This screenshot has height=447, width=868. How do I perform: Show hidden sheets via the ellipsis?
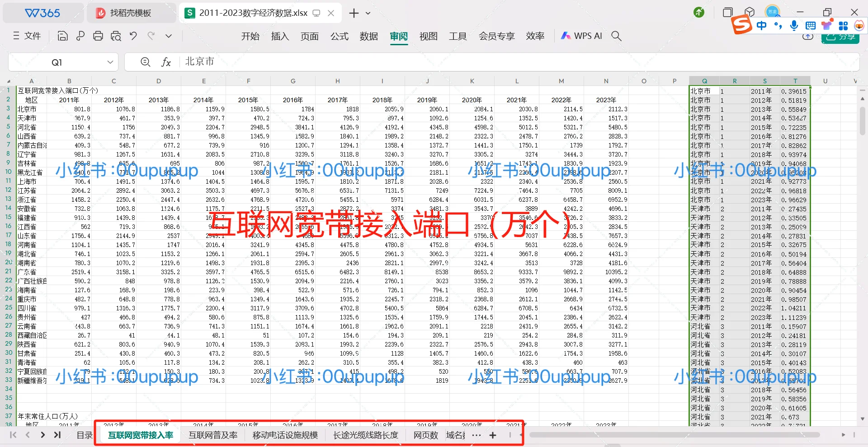click(476, 435)
